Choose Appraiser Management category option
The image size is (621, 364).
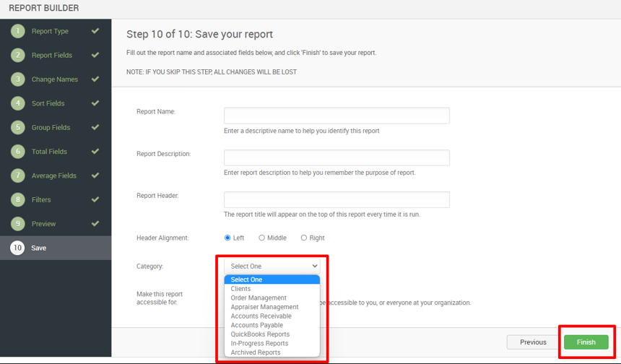[272, 307]
